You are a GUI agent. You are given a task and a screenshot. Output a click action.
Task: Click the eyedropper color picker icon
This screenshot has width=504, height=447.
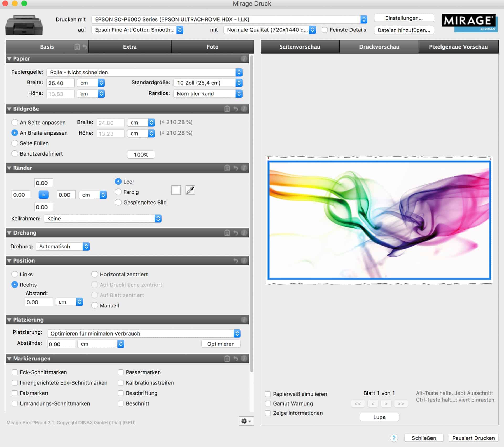[x=190, y=190]
